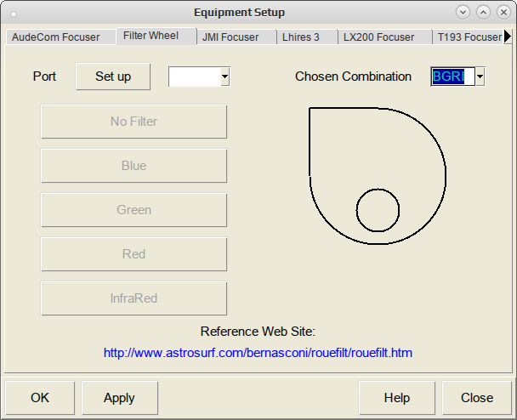Click the filter wheel outline drawing
The width and height of the screenshot is (517, 420).
[x=378, y=176]
